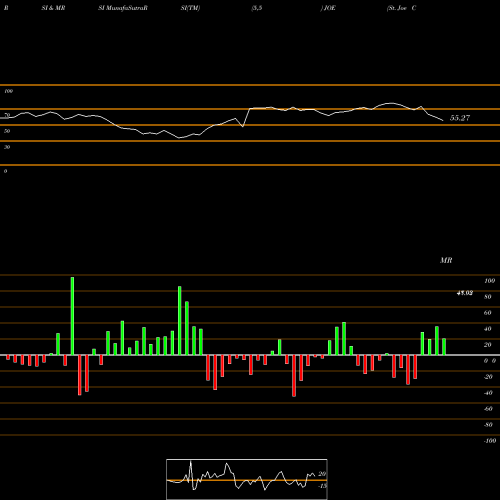Viewport: 500px width, 500px height.
Task: Click the ') JOE' ticker text
Action: click(328, 8)
